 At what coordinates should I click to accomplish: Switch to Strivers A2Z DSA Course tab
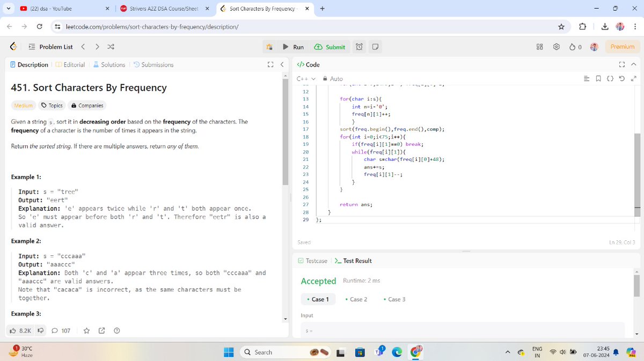tap(164, 9)
